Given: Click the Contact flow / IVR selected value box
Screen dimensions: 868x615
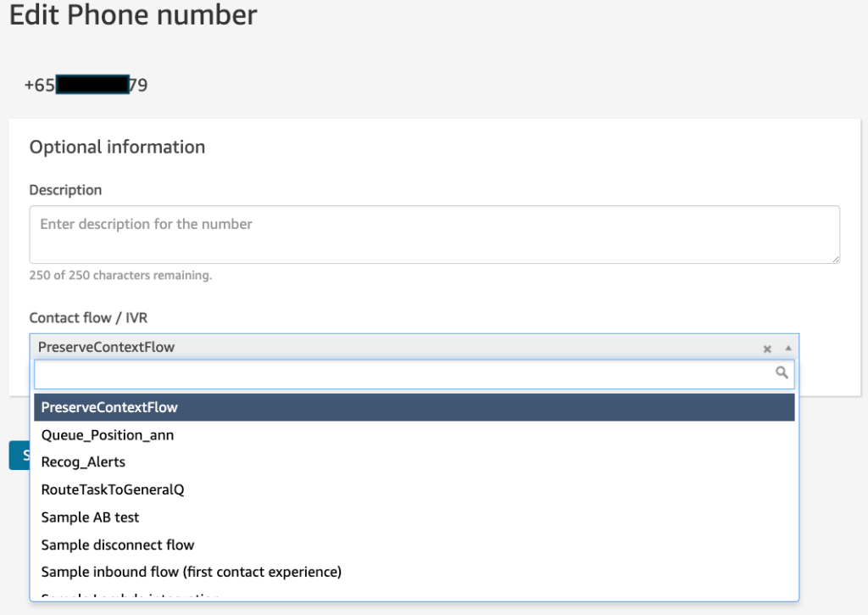Looking at the screenshot, I should (x=390, y=347).
